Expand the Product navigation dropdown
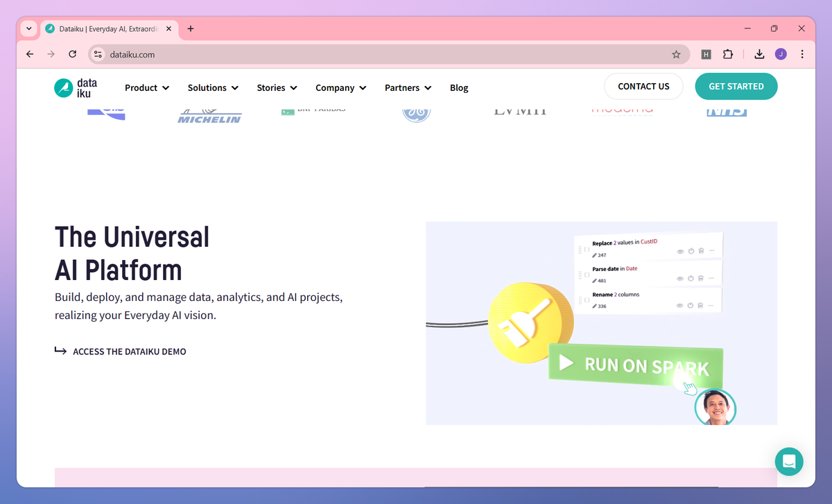Viewport: 832px width, 504px height. coord(146,87)
